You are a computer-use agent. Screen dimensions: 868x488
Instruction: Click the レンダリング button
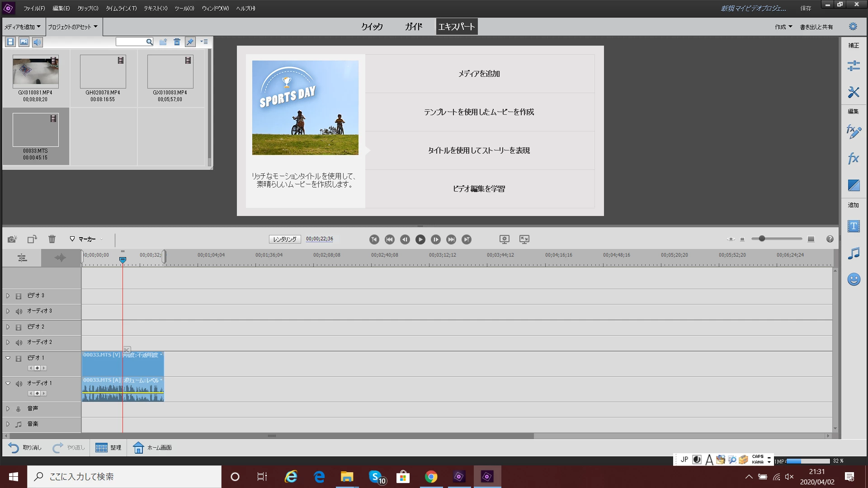pos(285,239)
